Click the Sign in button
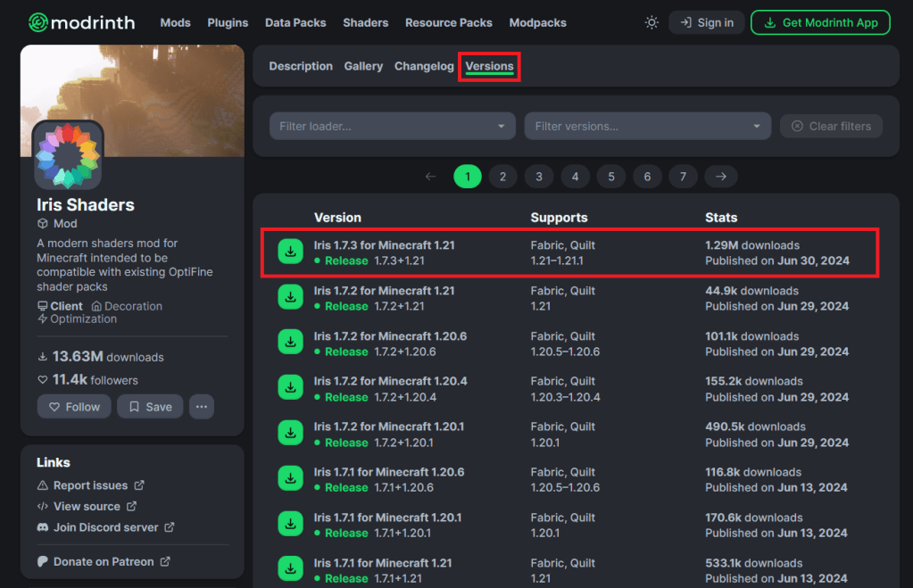 coord(706,22)
